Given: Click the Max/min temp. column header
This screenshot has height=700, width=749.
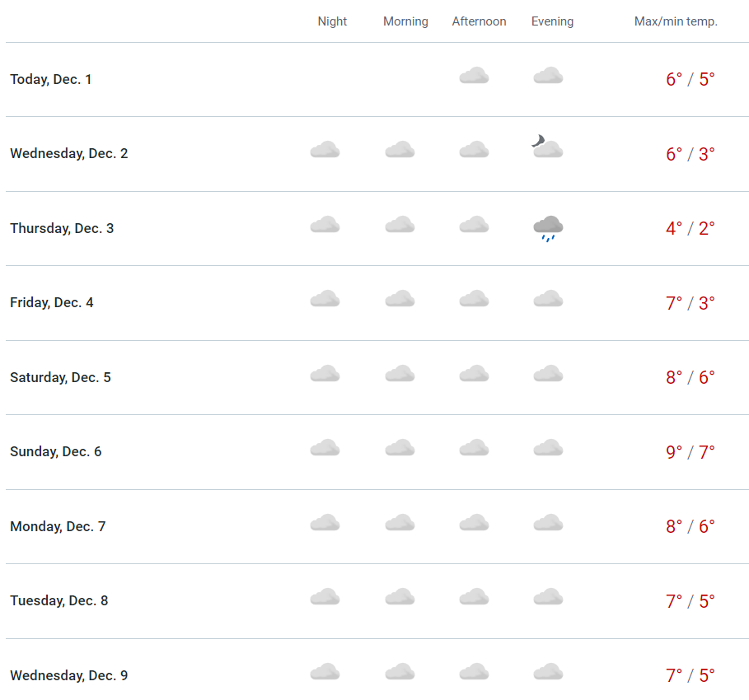Looking at the screenshot, I should (676, 21).
